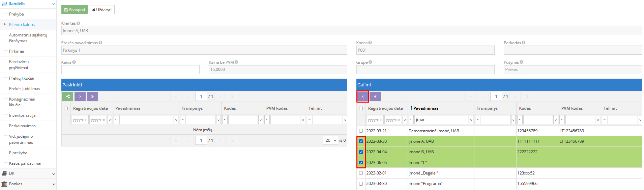Viewport: 644px width, 190px height.
Task: Open Inventorizacija in the sidebar menu
Action: pyautogui.click(x=22, y=115)
